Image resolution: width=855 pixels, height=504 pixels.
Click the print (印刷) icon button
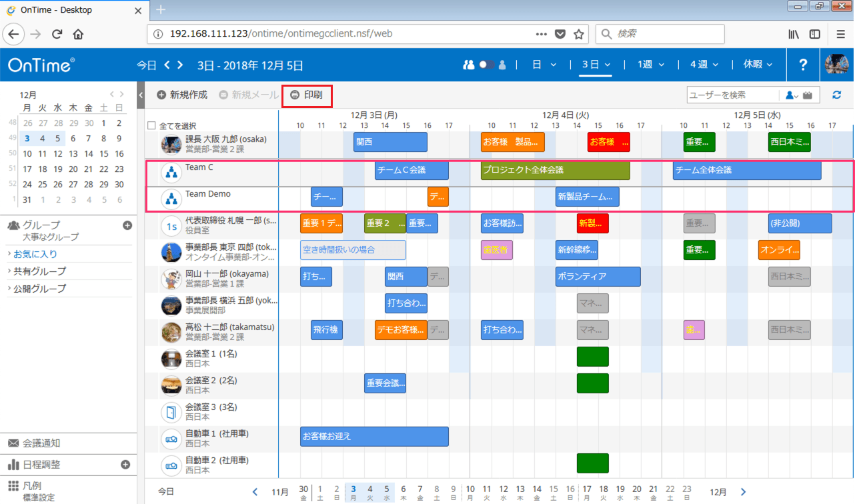tap(295, 95)
